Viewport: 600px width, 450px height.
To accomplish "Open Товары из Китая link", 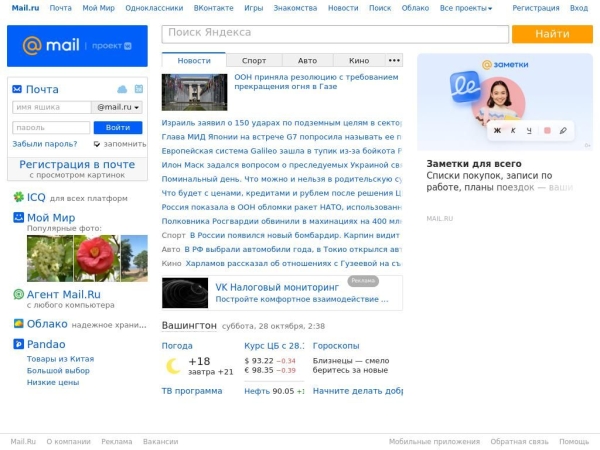I will pyautogui.click(x=60, y=359).
